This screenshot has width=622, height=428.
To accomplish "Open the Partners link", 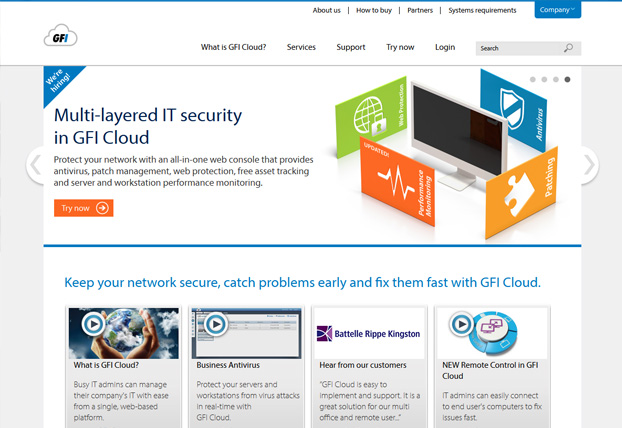I will tap(420, 10).
